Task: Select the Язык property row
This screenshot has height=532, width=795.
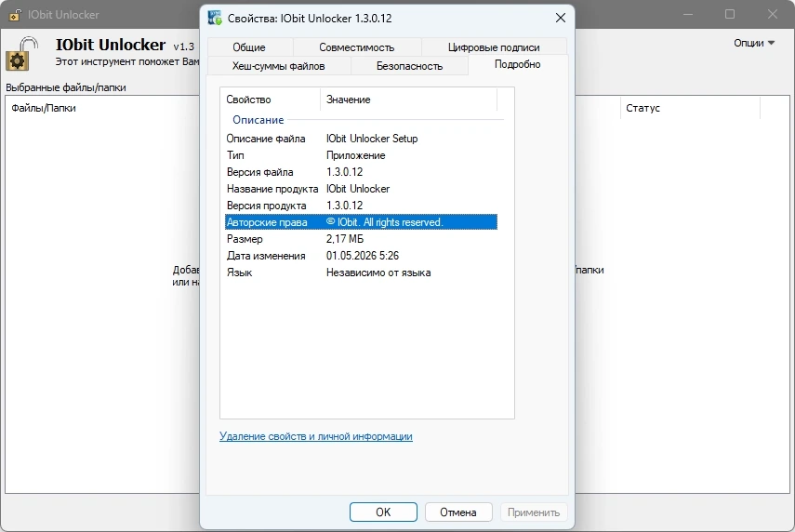Action: (361, 273)
